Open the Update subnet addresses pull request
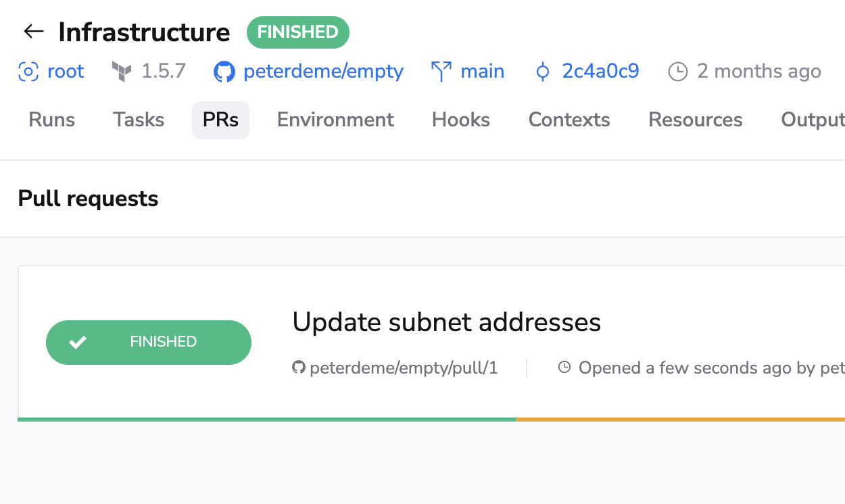 (x=446, y=322)
